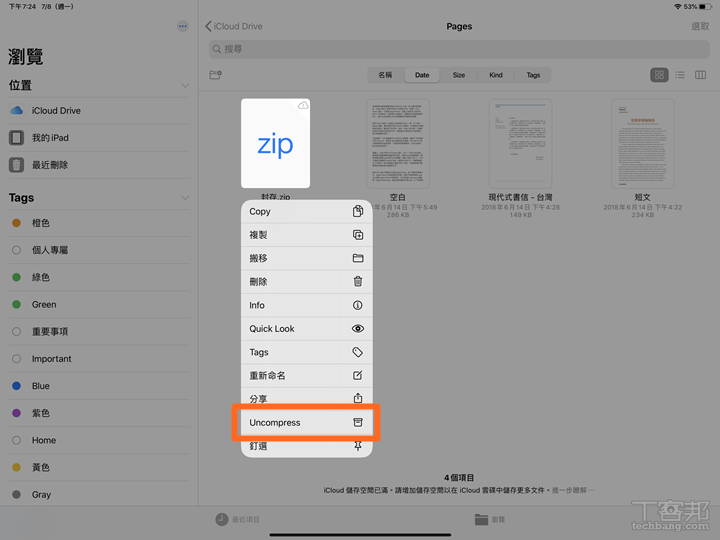
Task: Sort files by 名稱
Action: 385,75
